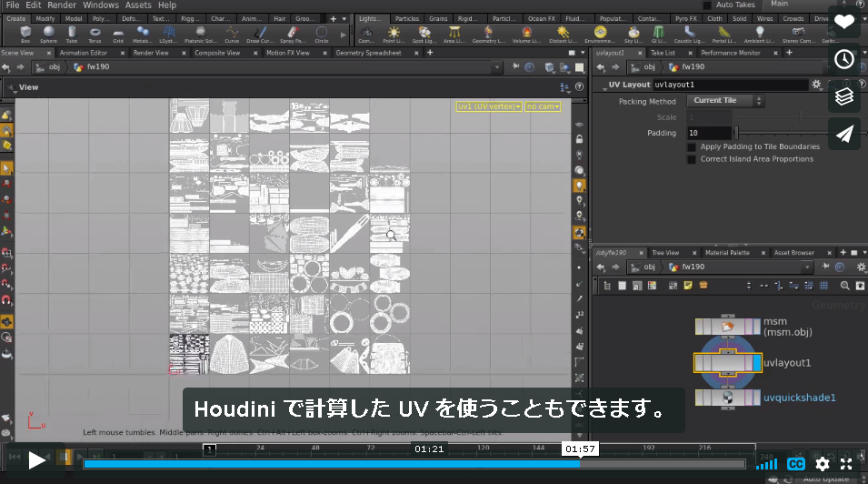Open the Render menu
This screenshot has height=484, width=868.
coord(62,5)
